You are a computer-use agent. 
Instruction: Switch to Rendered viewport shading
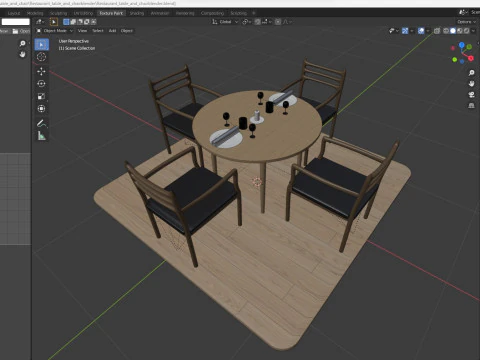coord(467,31)
